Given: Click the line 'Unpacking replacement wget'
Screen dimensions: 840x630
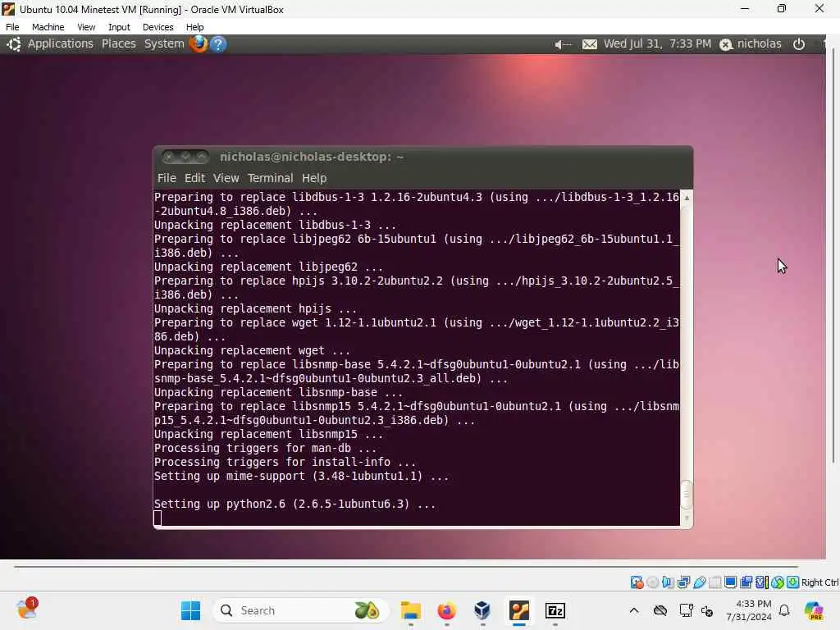Looking at the screenshot, I should point(252,351).
